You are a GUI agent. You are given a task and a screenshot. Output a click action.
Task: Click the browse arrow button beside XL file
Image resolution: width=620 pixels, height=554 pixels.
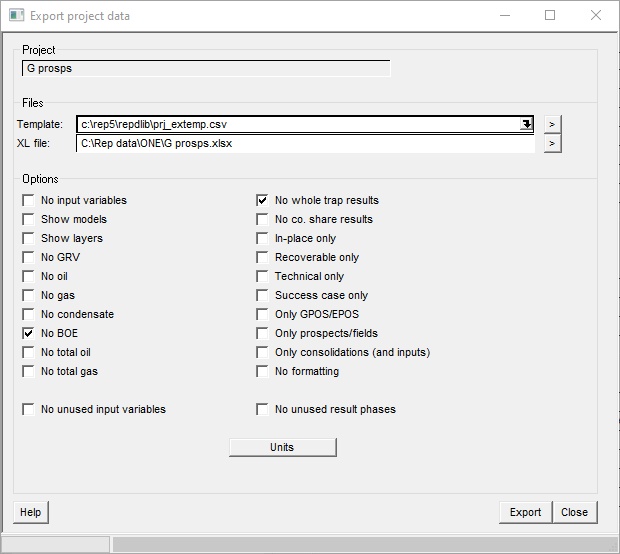click(552, 144)
